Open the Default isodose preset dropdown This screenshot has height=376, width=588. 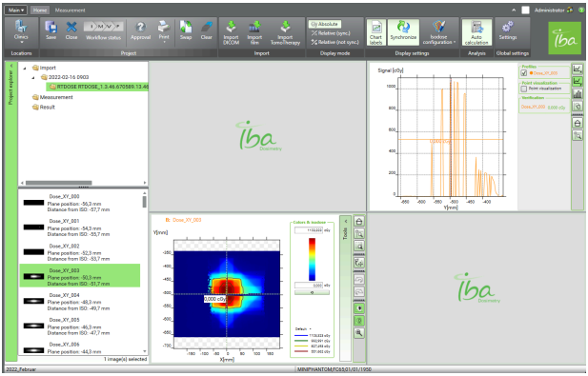point(303,328)
